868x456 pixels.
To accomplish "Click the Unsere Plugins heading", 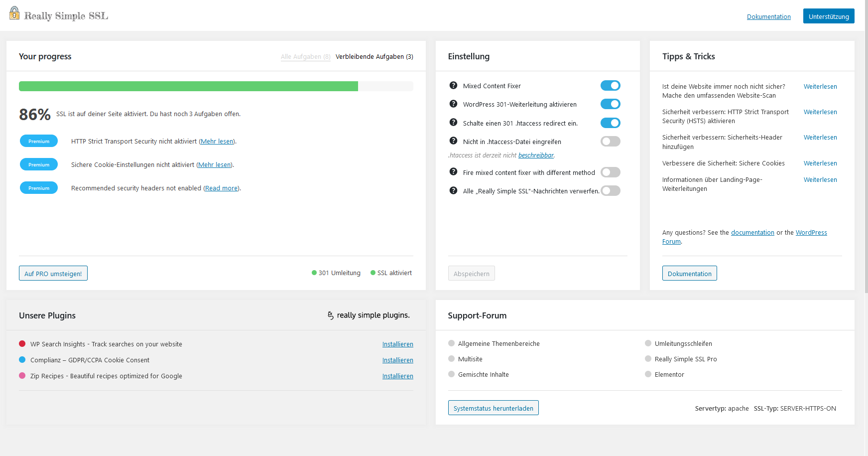I will point(47,315).
